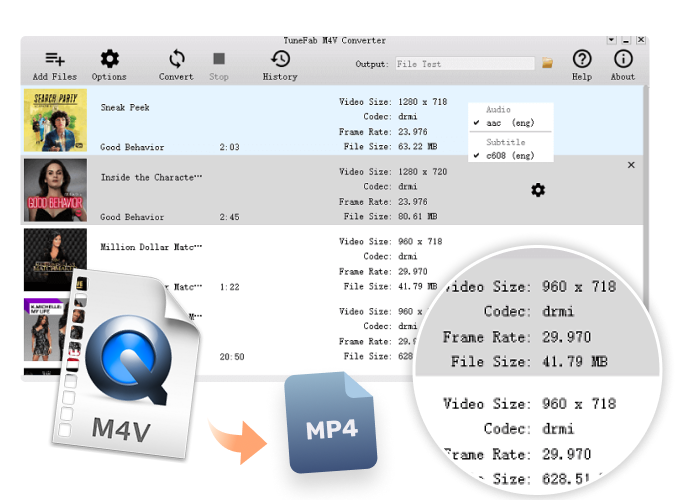
Task: Select the K.Michelle My Life thumbnail
Action: (x=45, y=330)
